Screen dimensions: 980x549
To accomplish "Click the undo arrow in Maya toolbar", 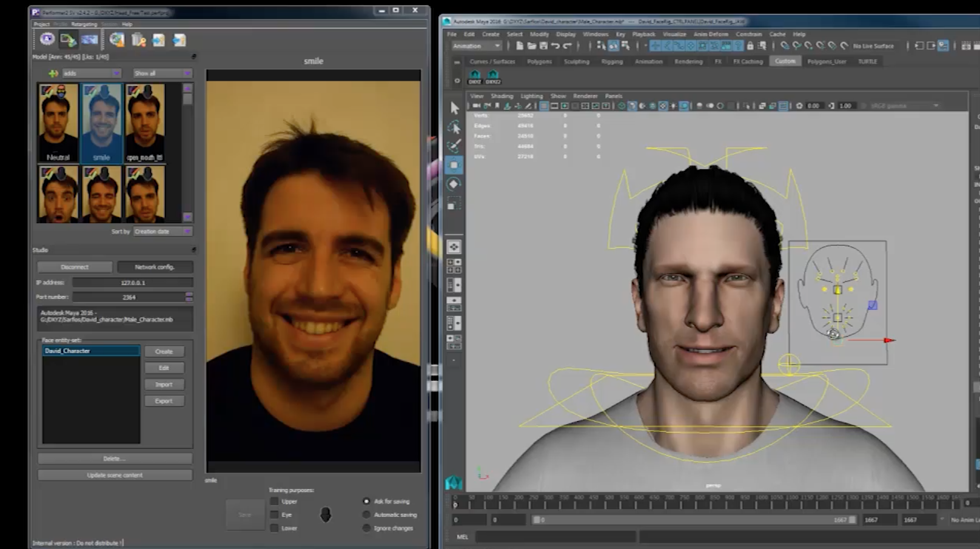I will pyautogui.click(x=555, y=46).
